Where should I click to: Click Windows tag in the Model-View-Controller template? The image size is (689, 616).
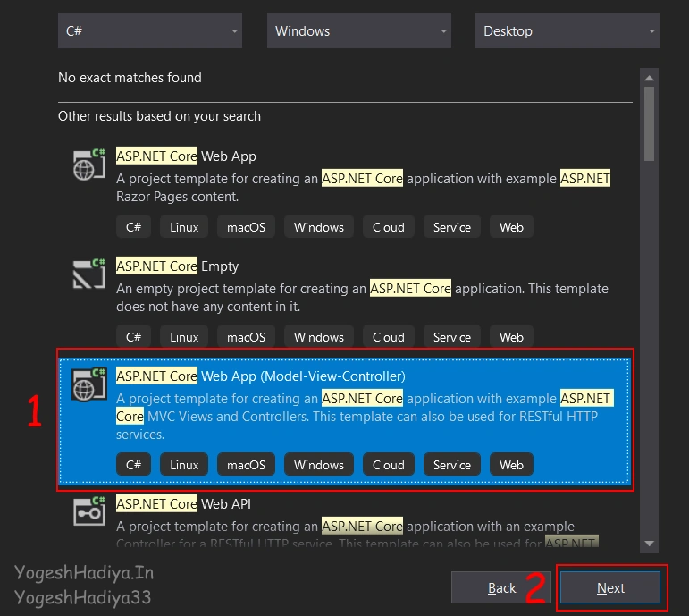click(319, 464)
